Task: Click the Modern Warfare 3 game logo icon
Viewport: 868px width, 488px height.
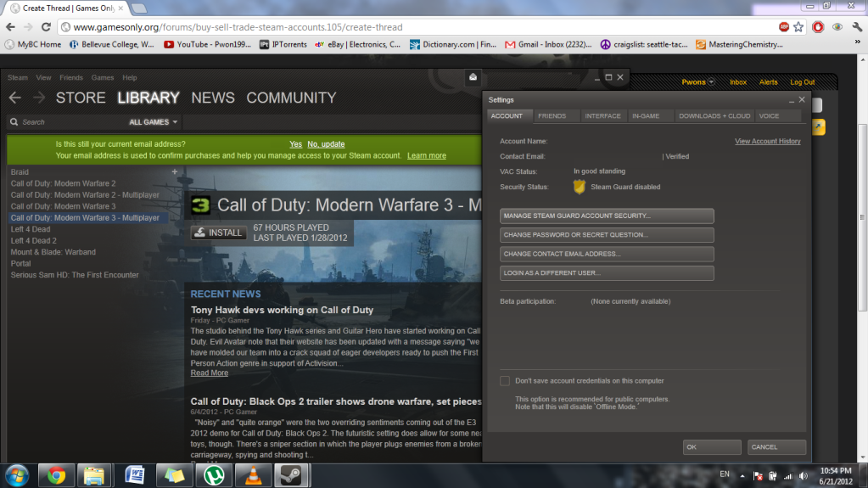Action: click(200, 205)
